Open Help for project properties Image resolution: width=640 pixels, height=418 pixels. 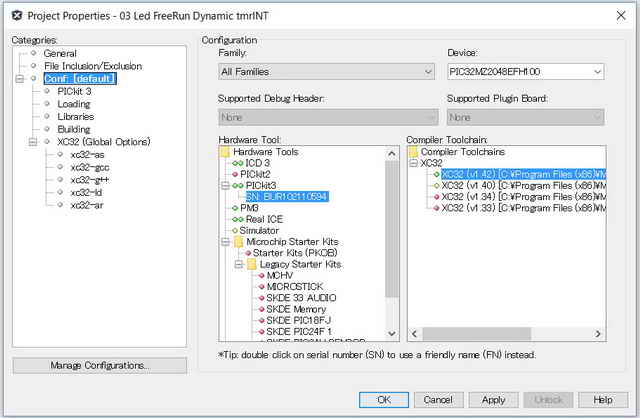coord(603,400)
